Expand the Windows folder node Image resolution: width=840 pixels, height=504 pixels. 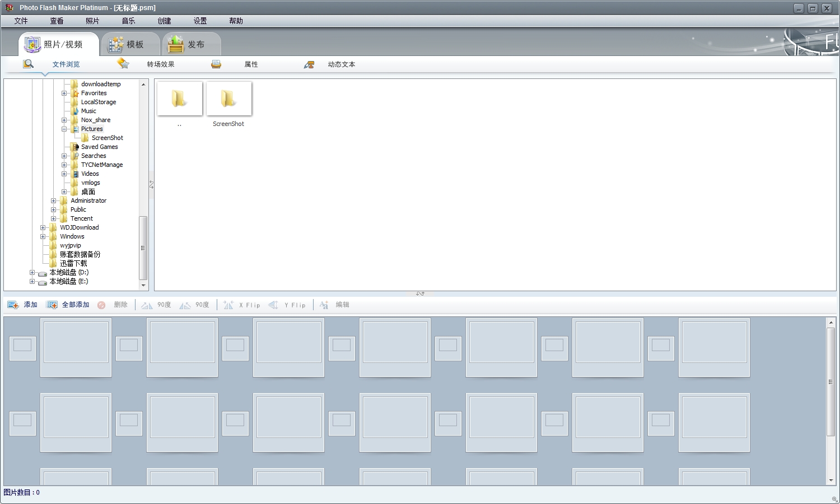43,237
